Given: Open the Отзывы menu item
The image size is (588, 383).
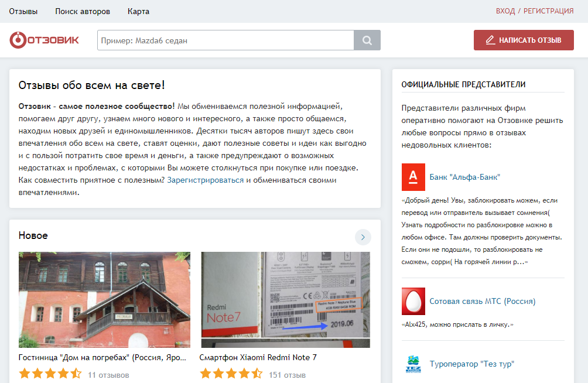Looking at the screenshot, I should pos(24,11).
